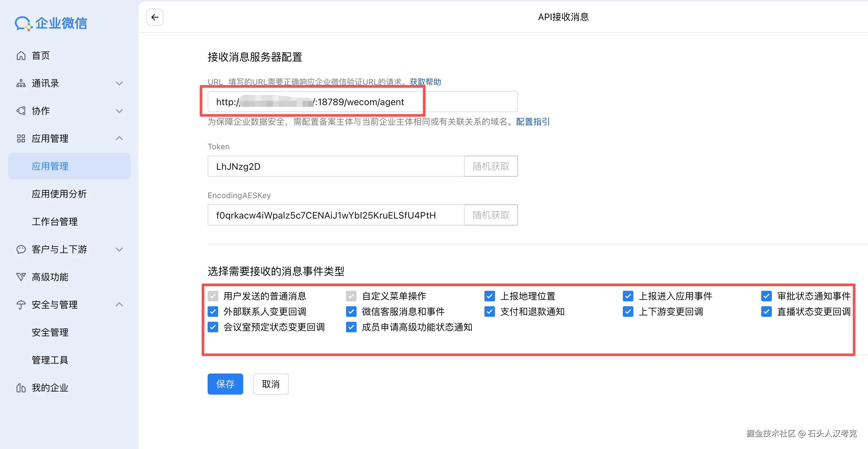Image resolution: width=868 pixels, height=449 pixels.
Task: Click the 应用管理 grid icon
Action: tap(21, 138)
